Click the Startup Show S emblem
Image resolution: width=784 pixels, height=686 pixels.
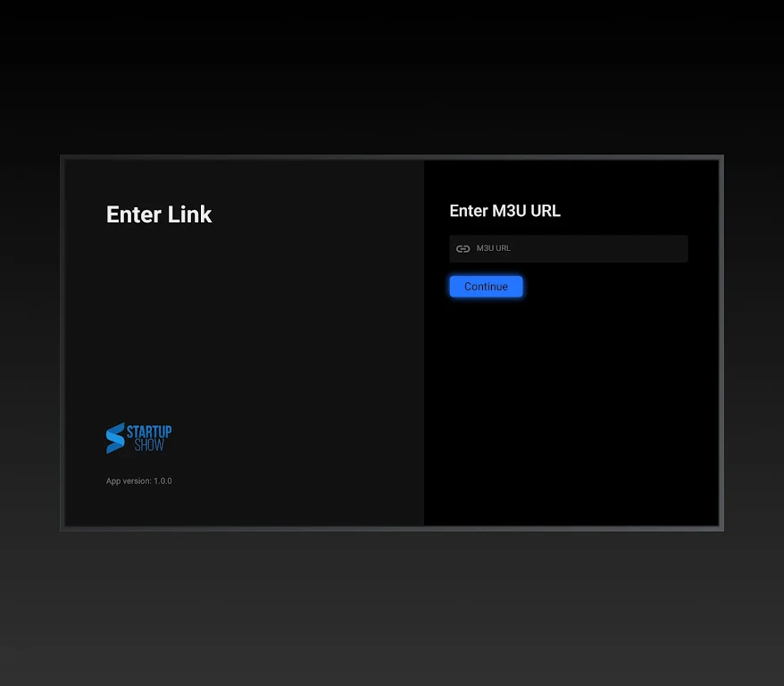(x=114, y=438)
